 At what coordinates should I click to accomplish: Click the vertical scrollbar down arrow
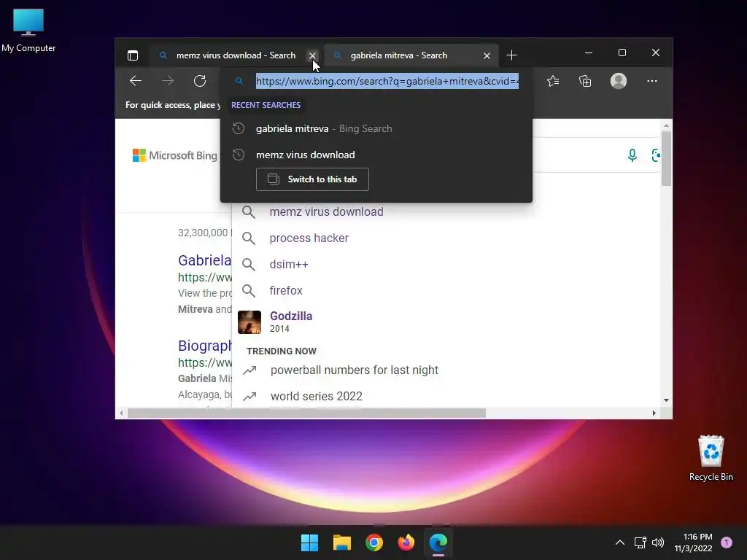click(666, 400)
